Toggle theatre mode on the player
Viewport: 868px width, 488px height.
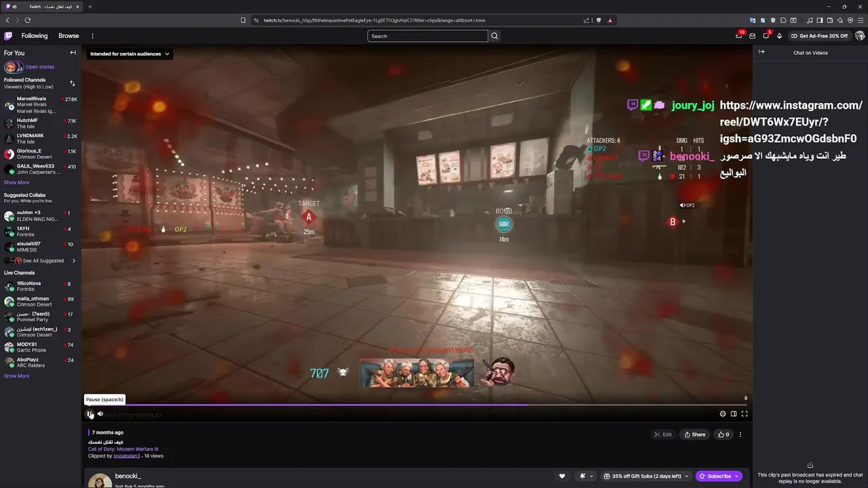[734, 413]
